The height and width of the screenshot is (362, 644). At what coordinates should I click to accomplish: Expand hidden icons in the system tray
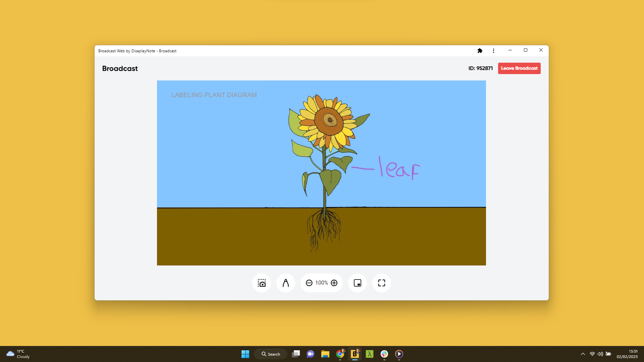(x=583, y=354)
